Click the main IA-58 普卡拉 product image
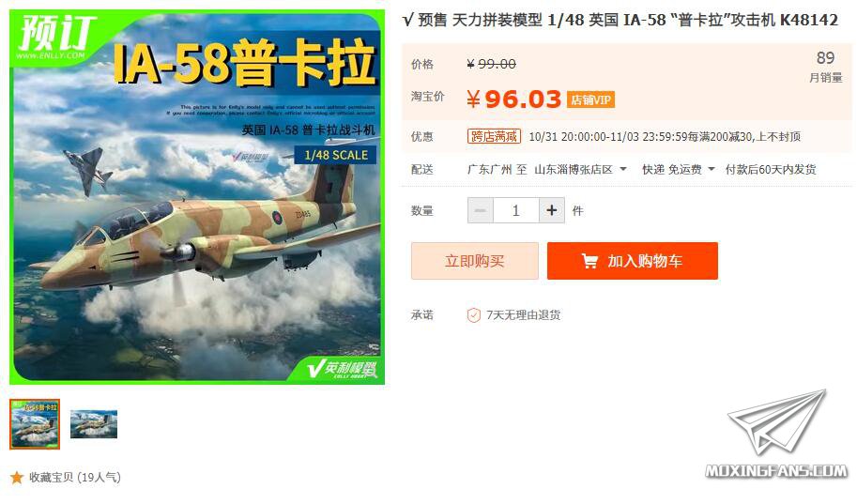Screen dimensions: 857x504 [197, 197]
